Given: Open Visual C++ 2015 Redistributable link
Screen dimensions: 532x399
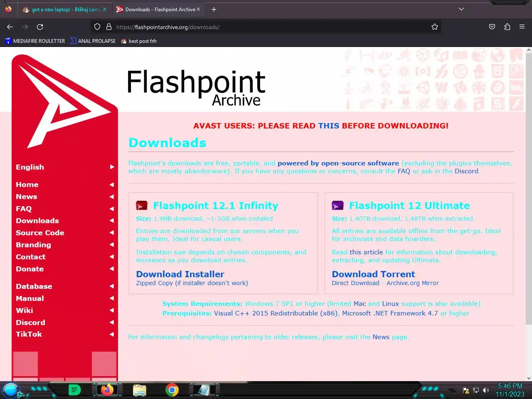Looking at the screenshot, I should point(276,313).
